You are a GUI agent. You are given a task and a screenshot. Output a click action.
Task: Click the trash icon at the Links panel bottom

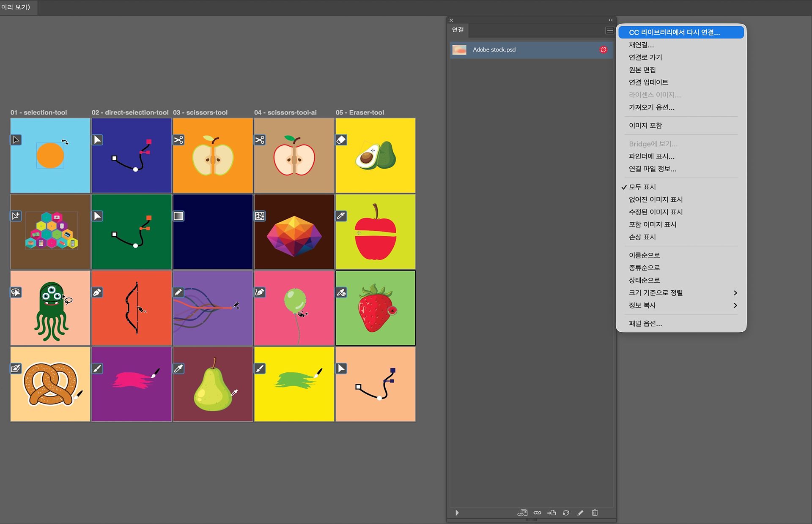[x=595, y=513]
